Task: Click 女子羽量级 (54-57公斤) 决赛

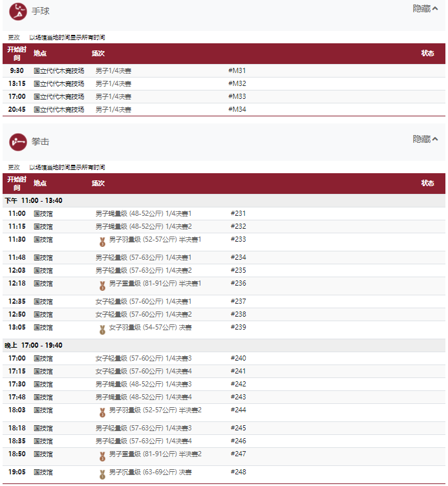Action: coord(151,328)
